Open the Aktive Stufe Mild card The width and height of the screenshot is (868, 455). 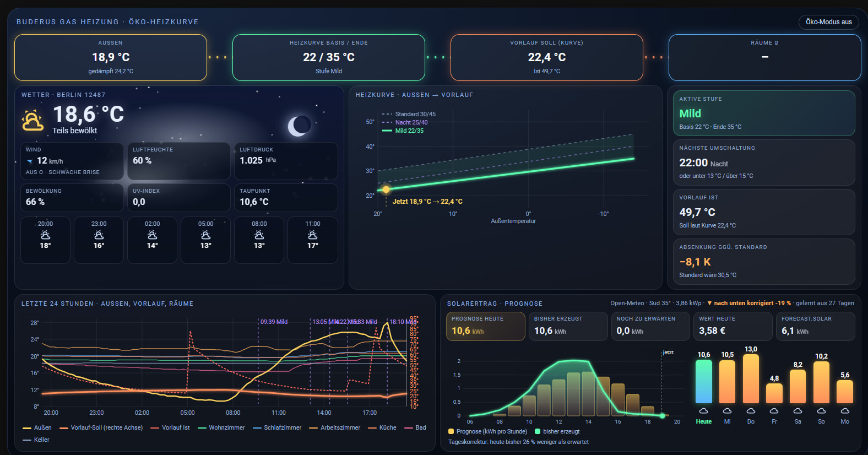[764, 113]
